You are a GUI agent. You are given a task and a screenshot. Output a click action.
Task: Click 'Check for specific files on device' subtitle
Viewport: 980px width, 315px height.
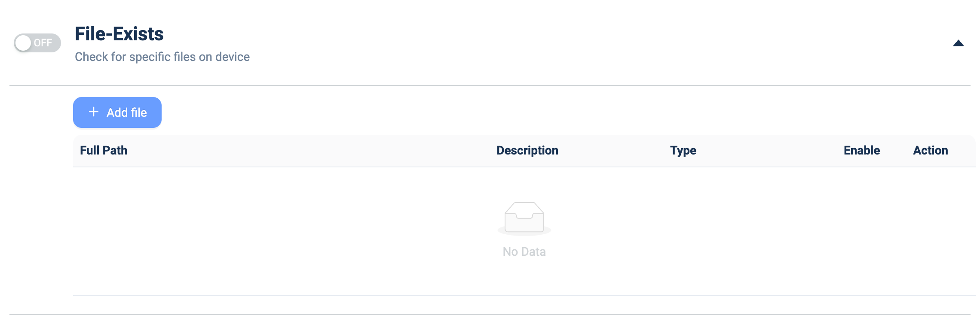pyautogui.click(x=162, y=57)
